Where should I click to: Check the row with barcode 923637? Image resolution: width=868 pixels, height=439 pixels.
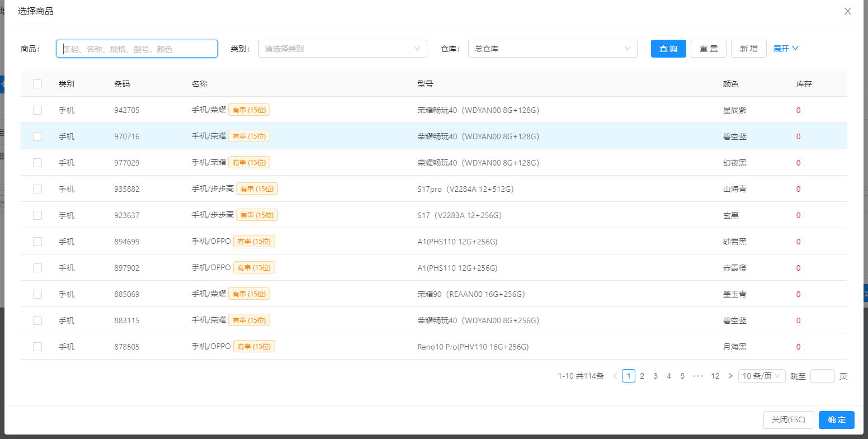pyautogui.click(x=37, y=215)
